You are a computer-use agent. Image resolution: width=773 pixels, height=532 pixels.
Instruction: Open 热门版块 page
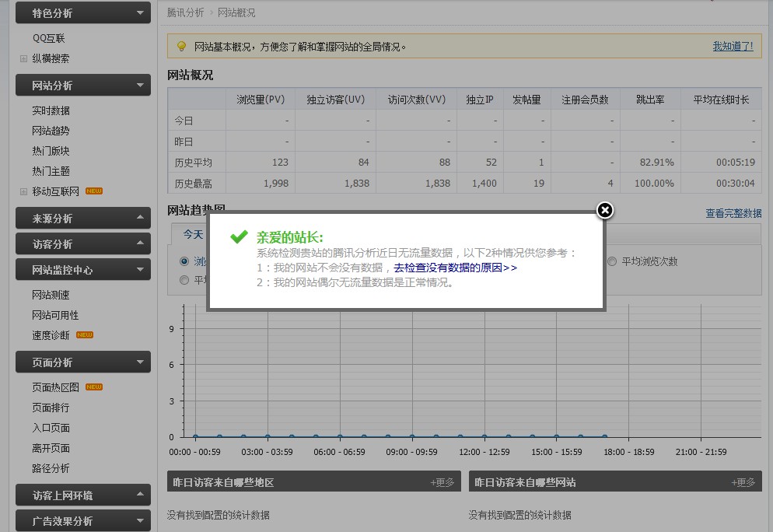point(51,151)
